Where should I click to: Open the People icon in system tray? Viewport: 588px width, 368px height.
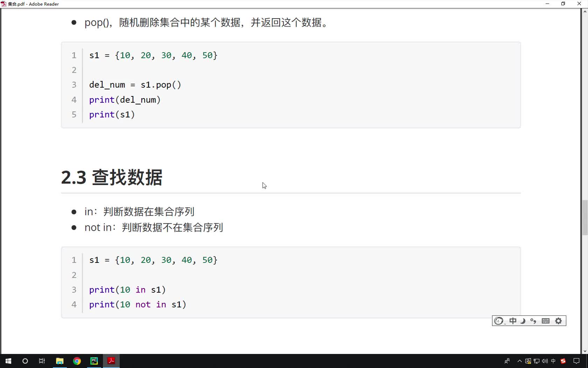pyautogui.click(x=507, y=361)
